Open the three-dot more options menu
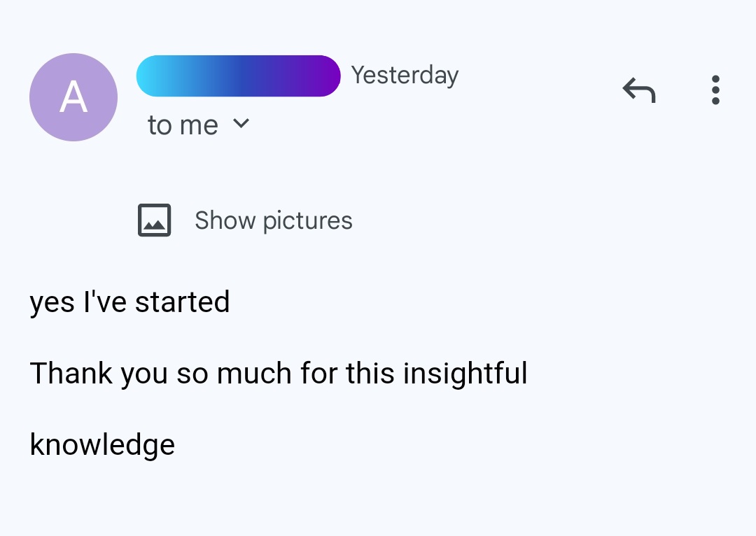 tap(715, 90)
